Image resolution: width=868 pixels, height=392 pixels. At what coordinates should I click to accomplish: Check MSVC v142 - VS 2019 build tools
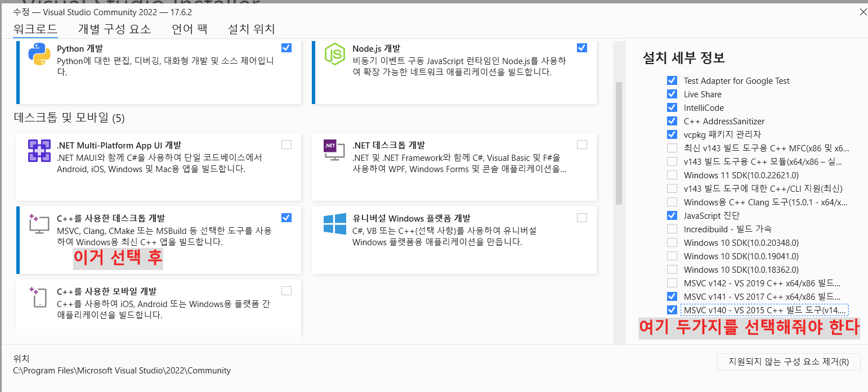tap(672, 283)
